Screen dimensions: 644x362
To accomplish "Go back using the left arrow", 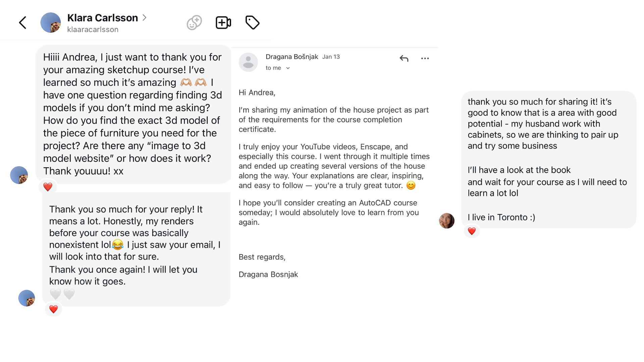I will coord(22,23).
